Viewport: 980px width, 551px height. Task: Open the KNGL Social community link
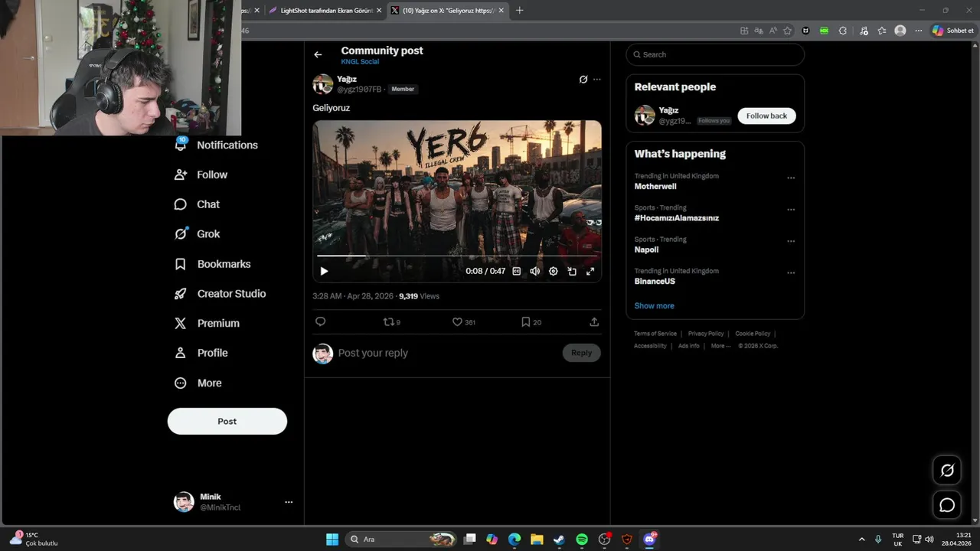point(360,62)
